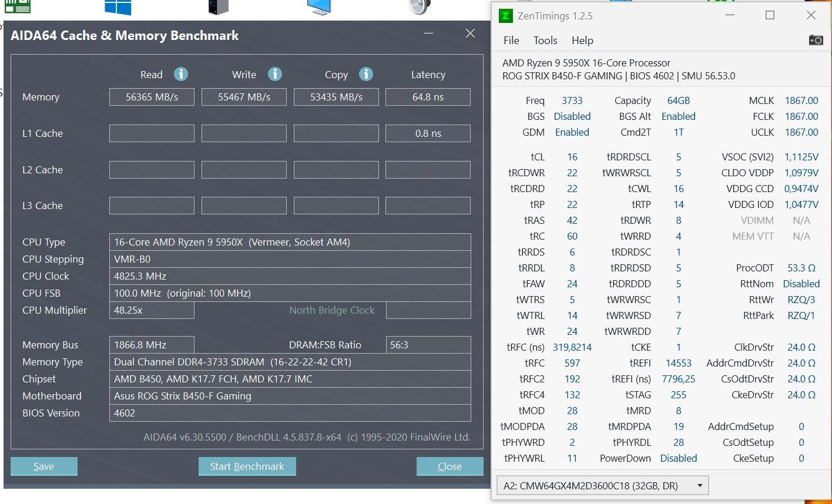832x504 pixels.
Task: Click the GDM value Enabled
Action: click(572, 132)
